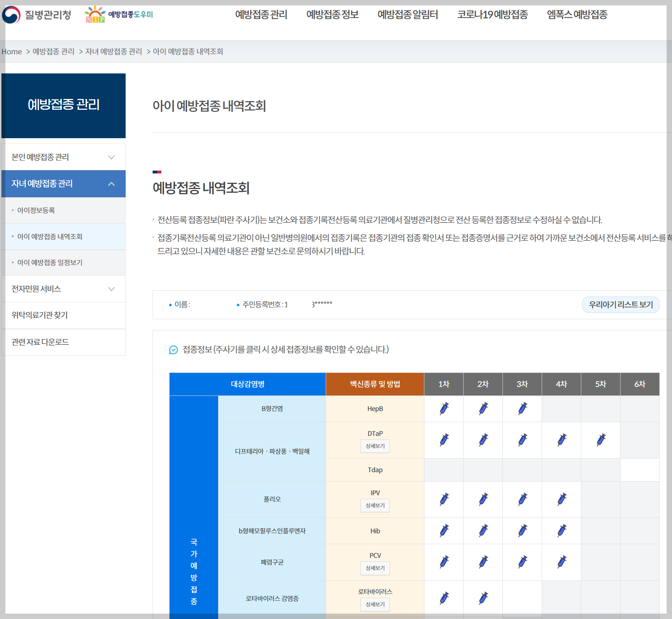Select IPV 1차 syringe icon
Screen dimensions: 672x619
click(x=444, y=499)
